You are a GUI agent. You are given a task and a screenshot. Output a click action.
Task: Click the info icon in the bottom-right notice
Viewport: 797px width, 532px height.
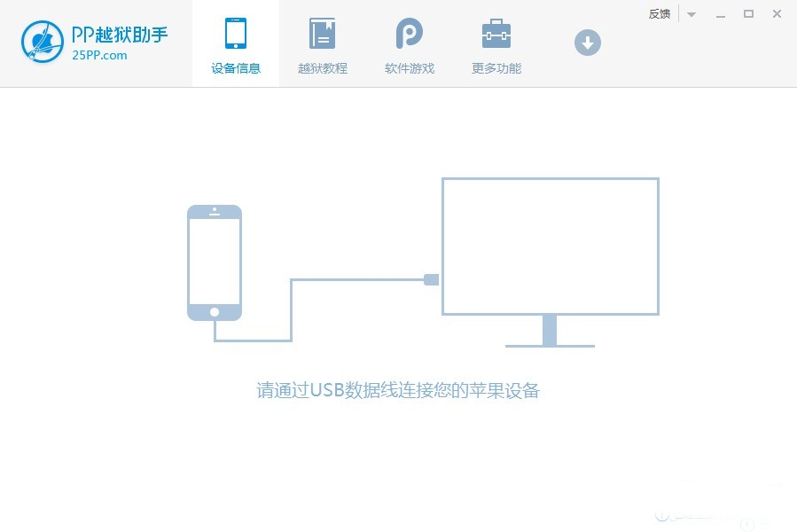click(661, 514)
